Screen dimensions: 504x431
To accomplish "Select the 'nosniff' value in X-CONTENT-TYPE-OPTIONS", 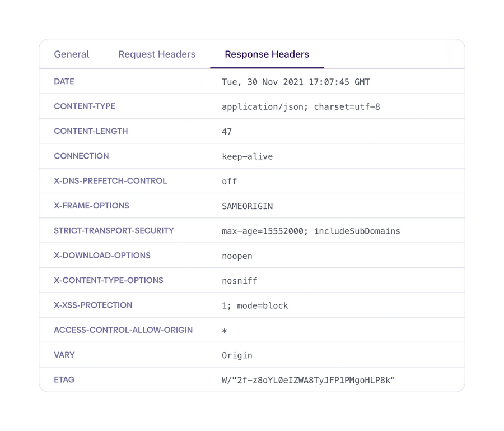I will (x=240, y=281).
